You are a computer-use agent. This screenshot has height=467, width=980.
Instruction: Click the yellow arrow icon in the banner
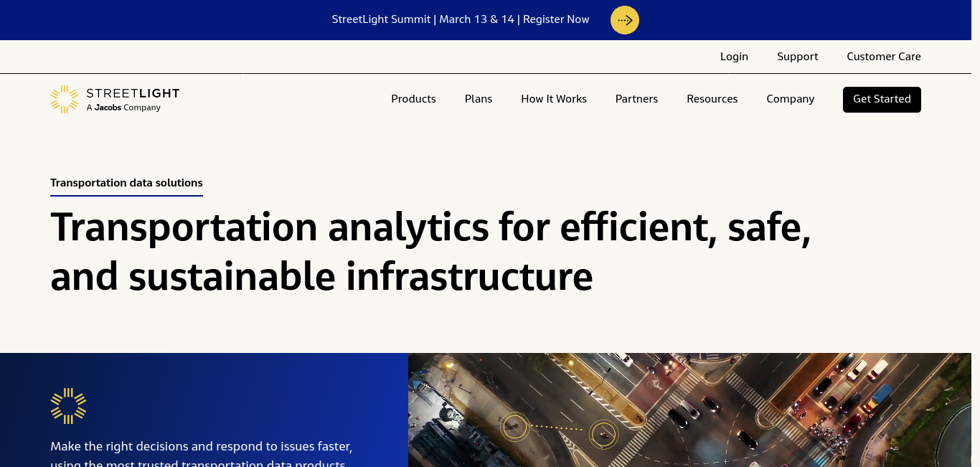point(624,20)
